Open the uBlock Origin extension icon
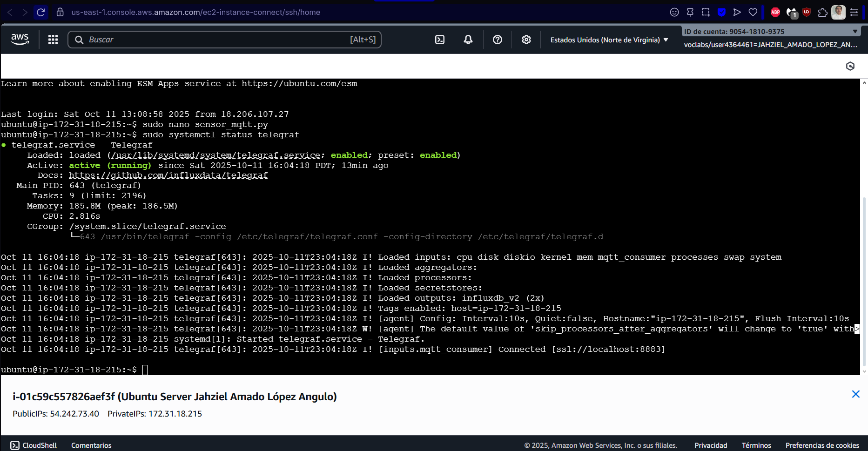This screenshot has width=868, height=451. click(x=807, y=12)
